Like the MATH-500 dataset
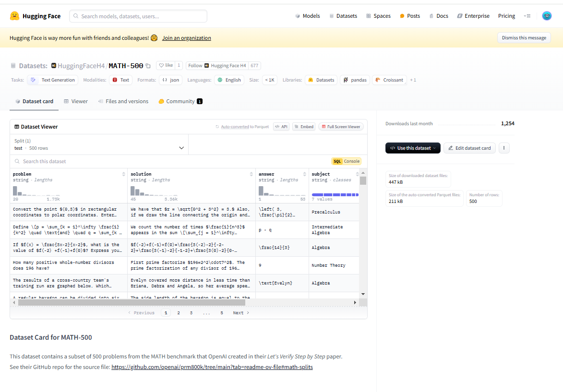The width and height of the screenshot is (563, 392). coord(166,65)
